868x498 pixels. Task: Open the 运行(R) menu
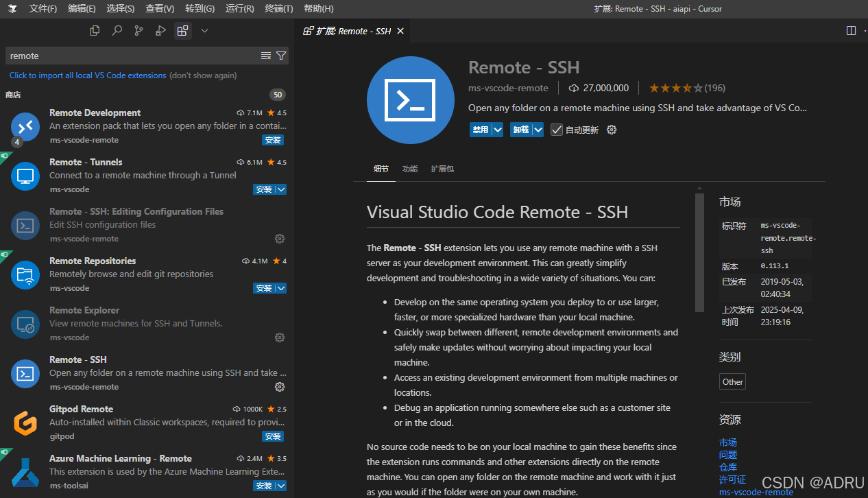[239, 9]
